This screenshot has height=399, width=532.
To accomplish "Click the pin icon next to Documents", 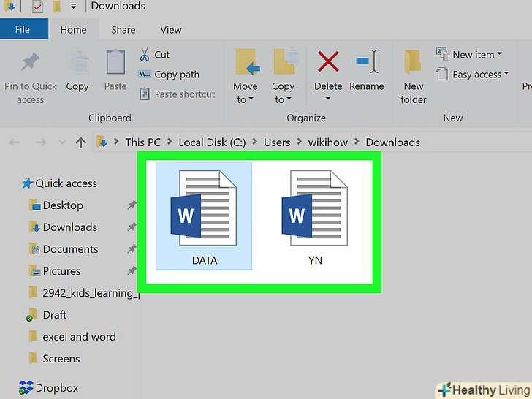I will click(132, 248).
